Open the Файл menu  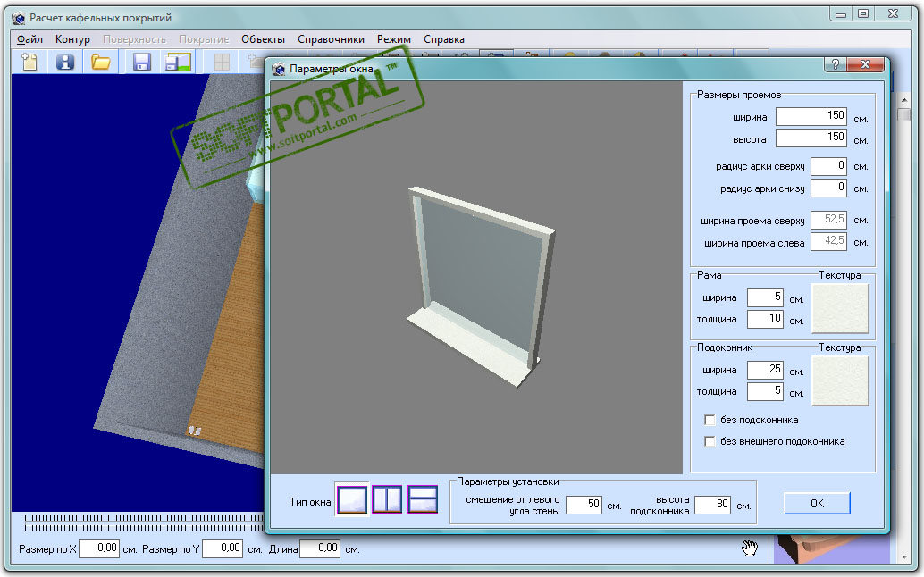[x=29, y=39]
